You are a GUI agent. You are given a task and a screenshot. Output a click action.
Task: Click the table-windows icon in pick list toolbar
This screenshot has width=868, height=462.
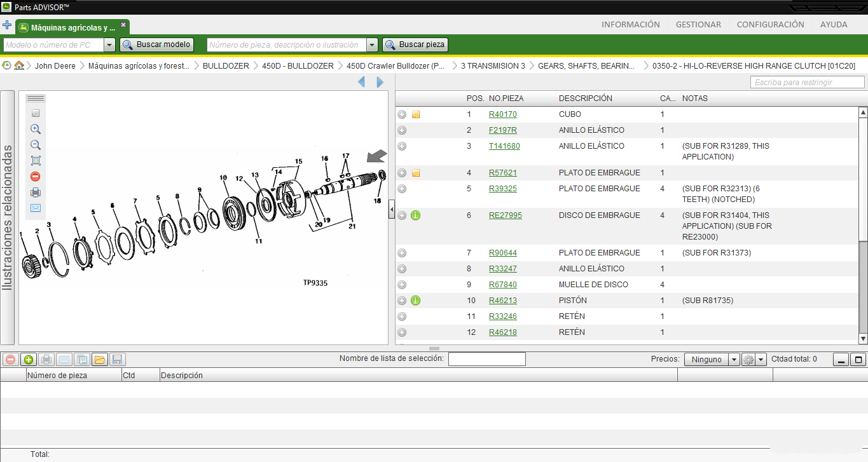coord(81,360)
